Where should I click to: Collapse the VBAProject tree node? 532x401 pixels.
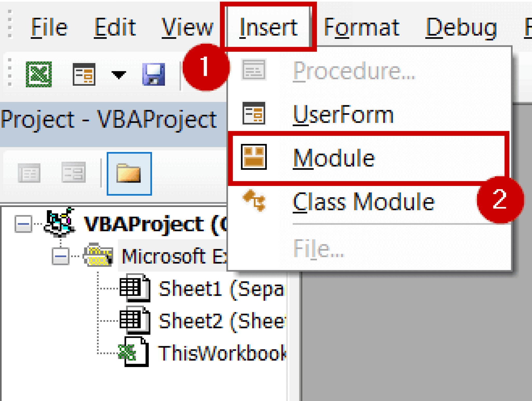[x=23, y=224]
